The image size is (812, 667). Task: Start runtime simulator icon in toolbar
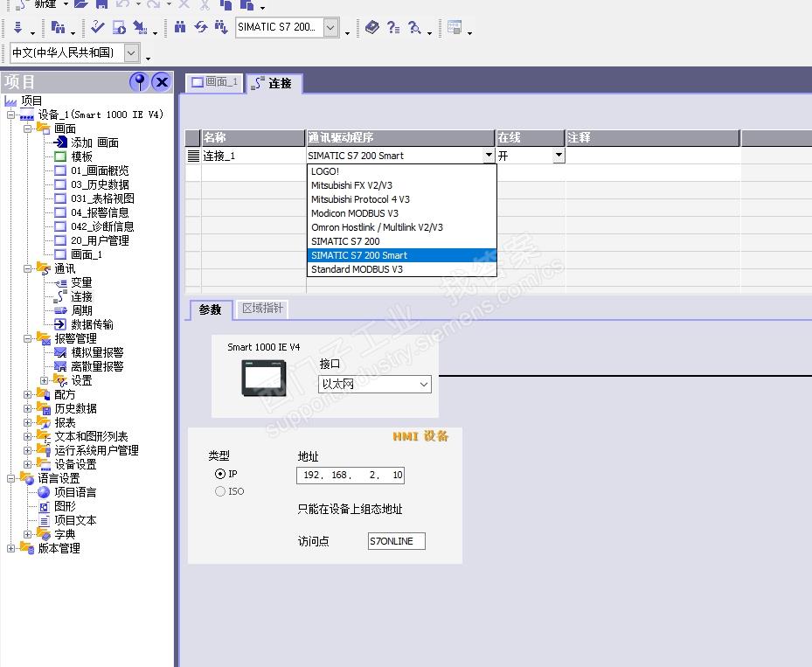[x=119, y=27]
